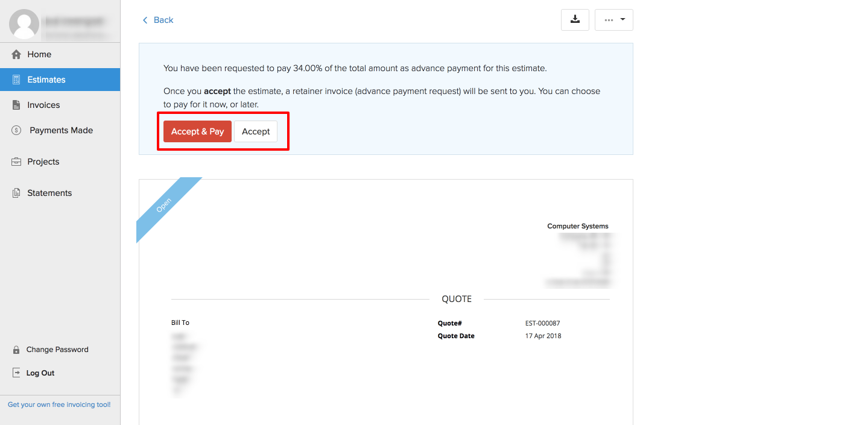Go back using the Back link
868x425 pixels.
point(158,20)
